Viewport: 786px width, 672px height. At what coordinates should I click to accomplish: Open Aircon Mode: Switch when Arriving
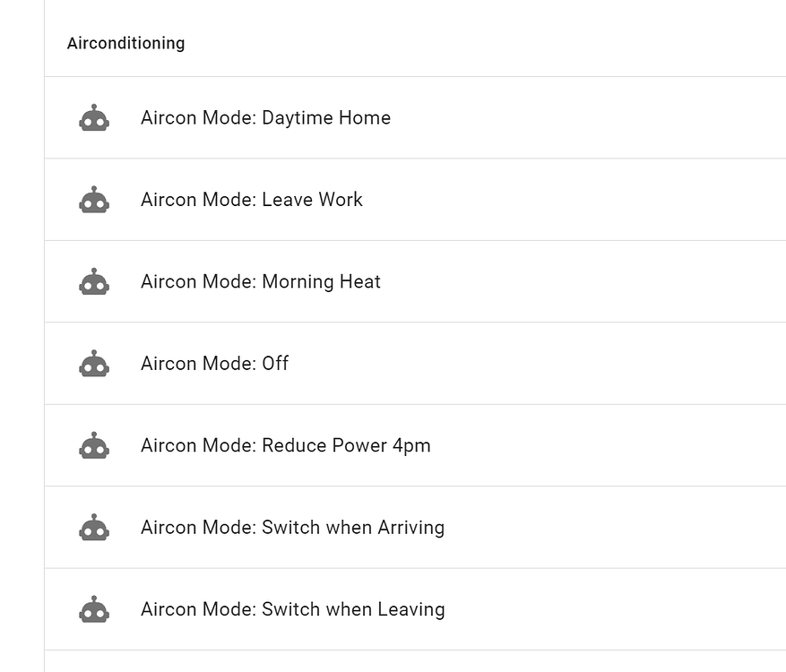(293, 527)
